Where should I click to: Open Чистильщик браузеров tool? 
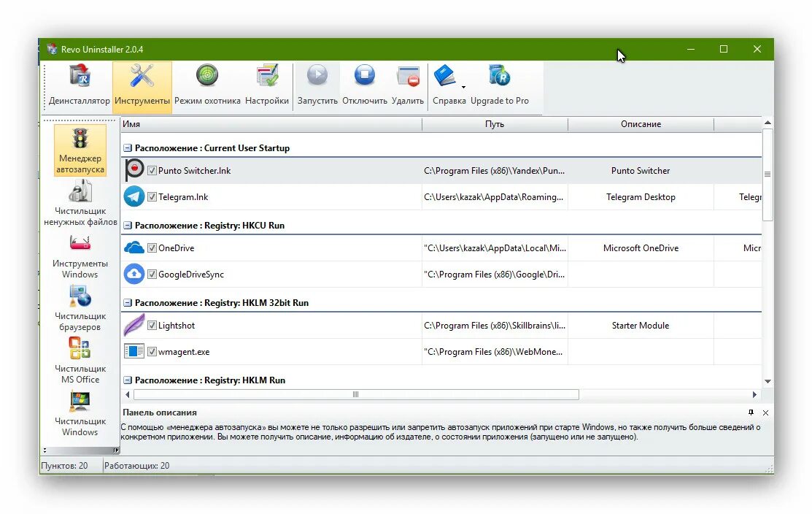pyautogui.click(x=80, y=309)
